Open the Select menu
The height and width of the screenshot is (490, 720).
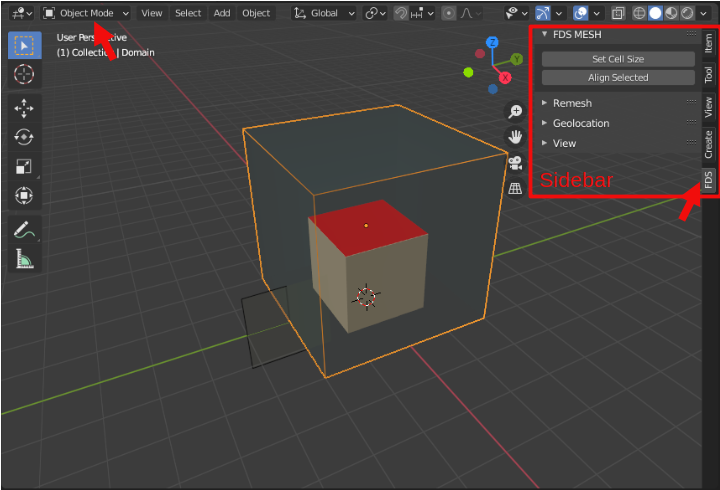click(x=188, y=13)
